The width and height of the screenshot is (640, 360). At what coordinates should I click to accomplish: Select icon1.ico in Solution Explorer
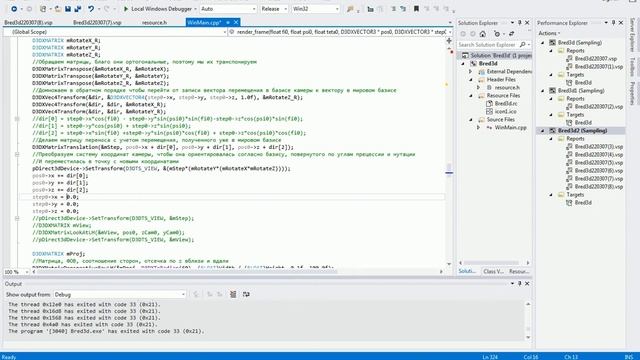click(505, 111)
